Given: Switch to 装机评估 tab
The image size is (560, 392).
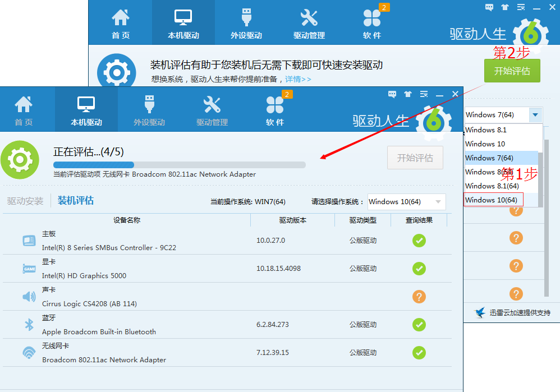Looking at the screenshot, I should click(76, 201).
